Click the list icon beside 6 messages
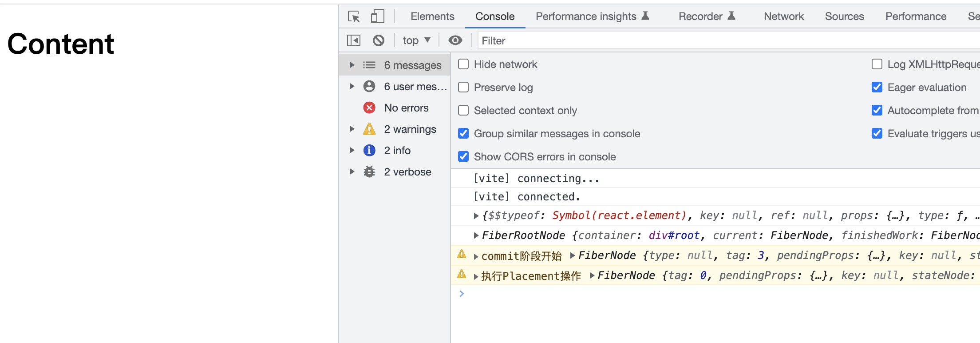This screenshot has width=980, height=343. [369, 65]
